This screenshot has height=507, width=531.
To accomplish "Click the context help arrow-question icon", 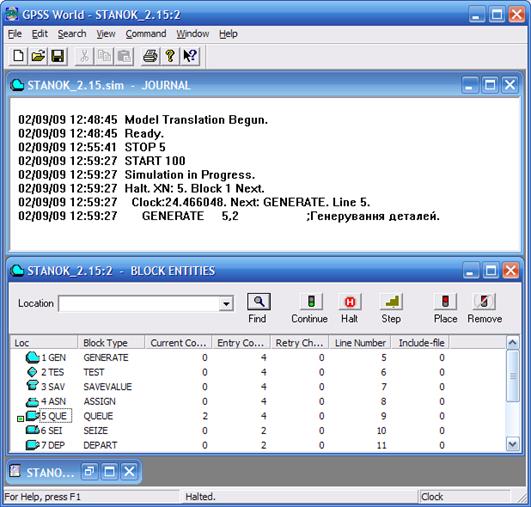I will (190, 56).
